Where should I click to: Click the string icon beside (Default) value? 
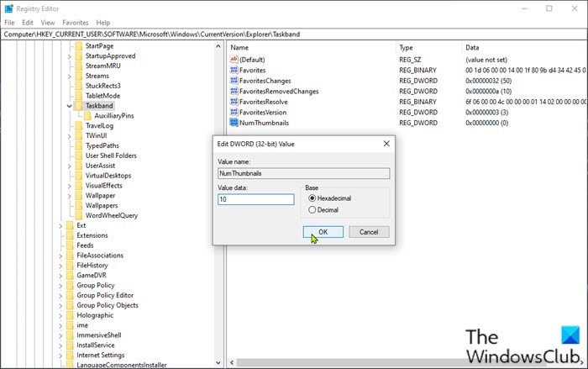(234, 61)
